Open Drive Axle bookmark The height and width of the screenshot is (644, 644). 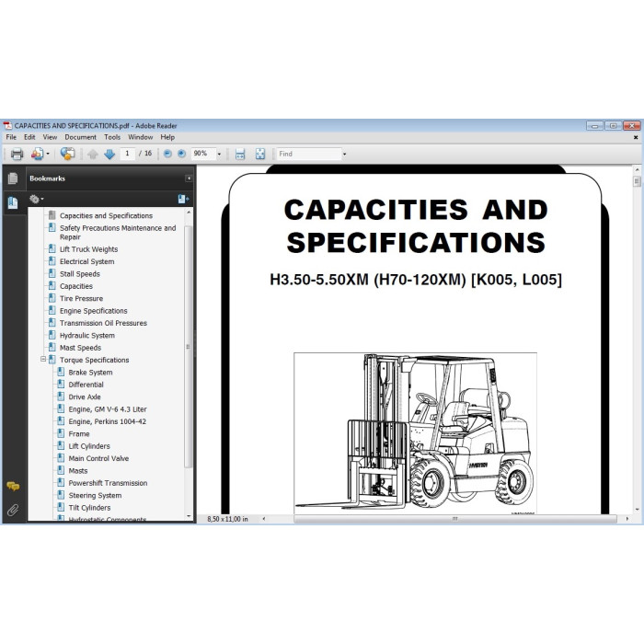point(85,397)
